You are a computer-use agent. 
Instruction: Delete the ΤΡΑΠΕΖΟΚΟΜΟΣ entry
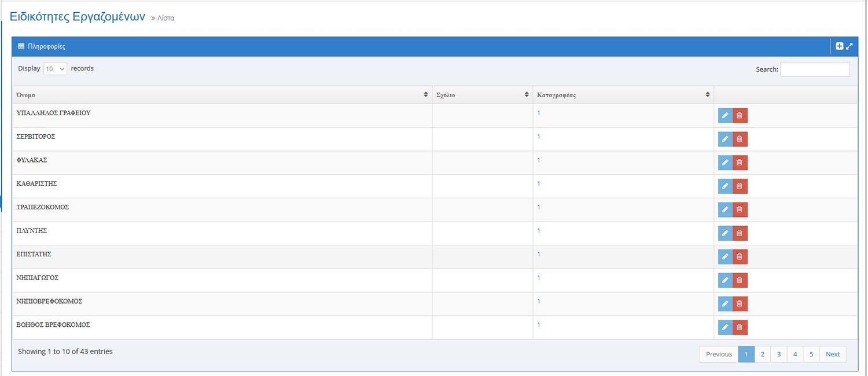[740, 210]
